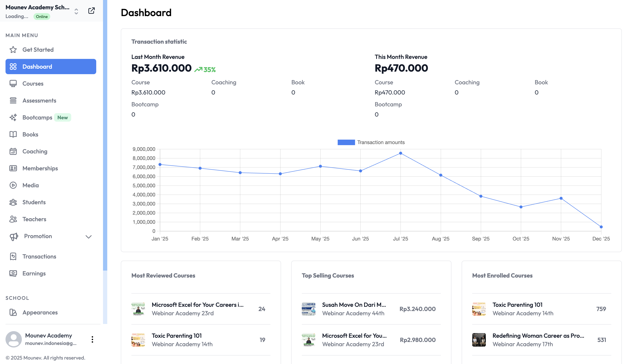Click the Bootcamps sparkle icon

(13, 118)
